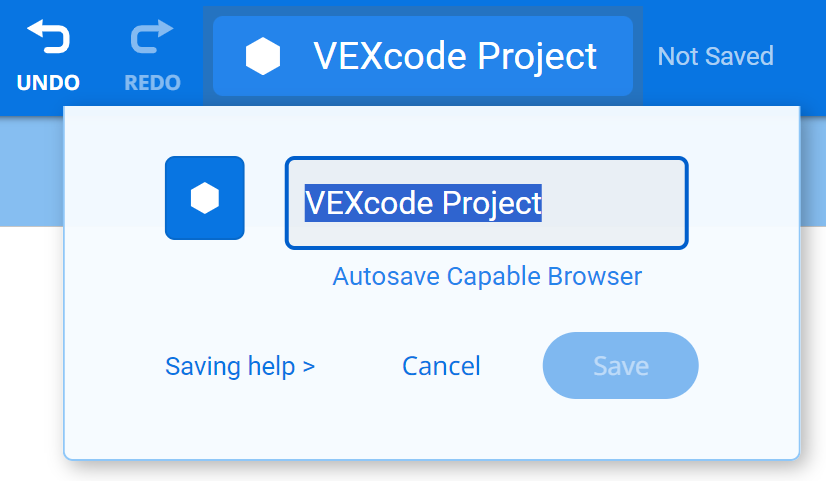The height and width of the screenshot is (481, 826).
Task: Open the VEXcode Project title in toolbar
Action: [455, 56]
